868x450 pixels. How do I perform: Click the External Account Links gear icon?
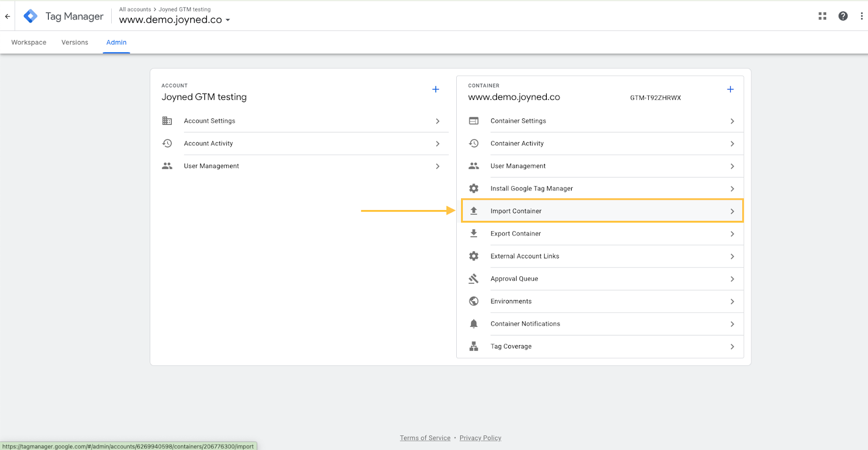click(474, 256)
